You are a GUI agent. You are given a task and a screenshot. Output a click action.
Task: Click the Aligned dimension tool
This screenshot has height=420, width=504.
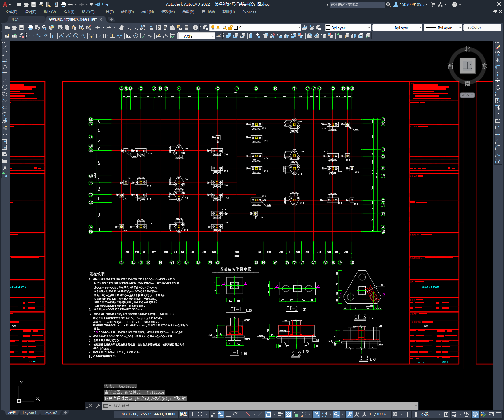(39, 36)
